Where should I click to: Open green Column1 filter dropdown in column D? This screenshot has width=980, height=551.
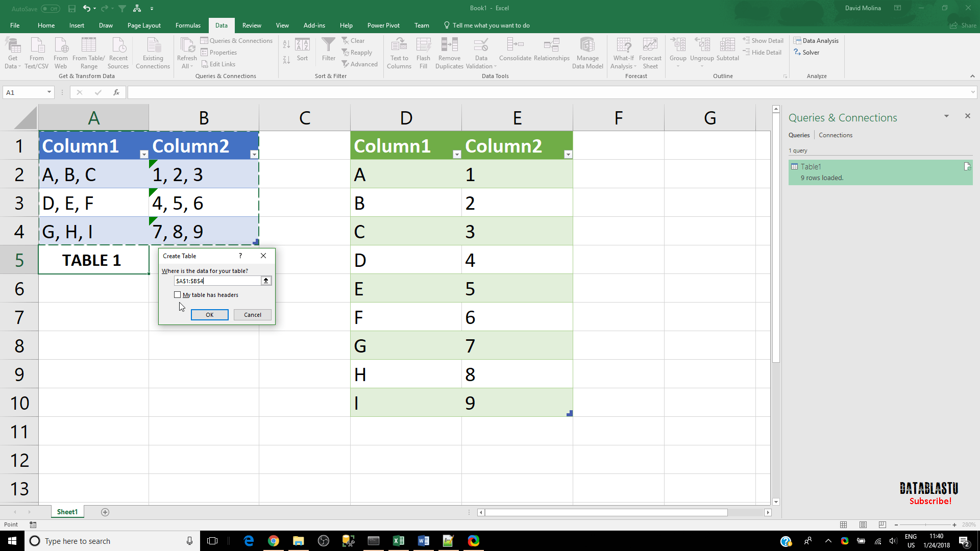(x=457, y=154)
